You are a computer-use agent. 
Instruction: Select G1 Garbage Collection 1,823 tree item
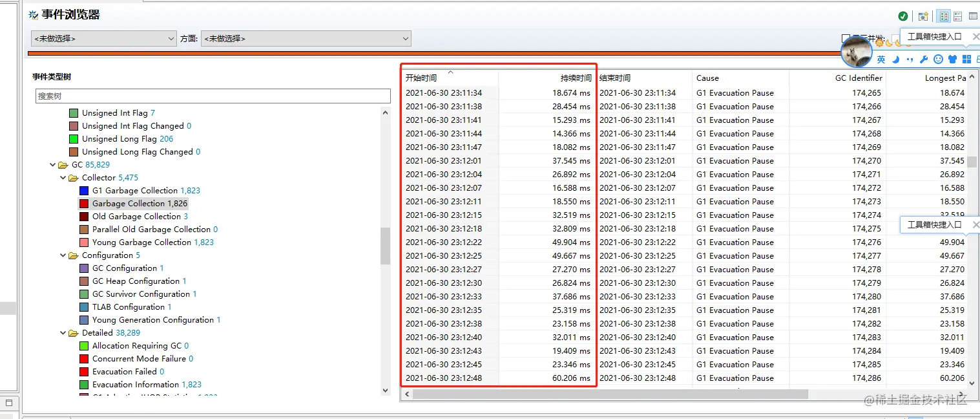click(146, 191)
